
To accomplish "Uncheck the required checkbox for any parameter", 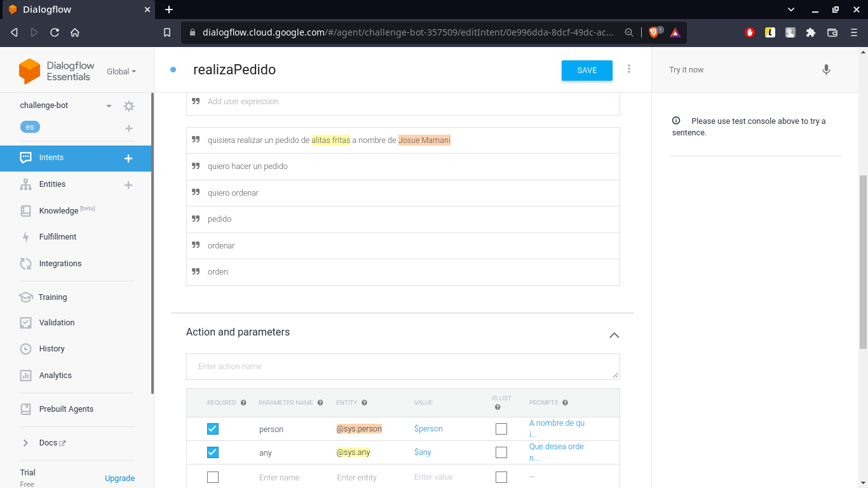I will [213, 452].
